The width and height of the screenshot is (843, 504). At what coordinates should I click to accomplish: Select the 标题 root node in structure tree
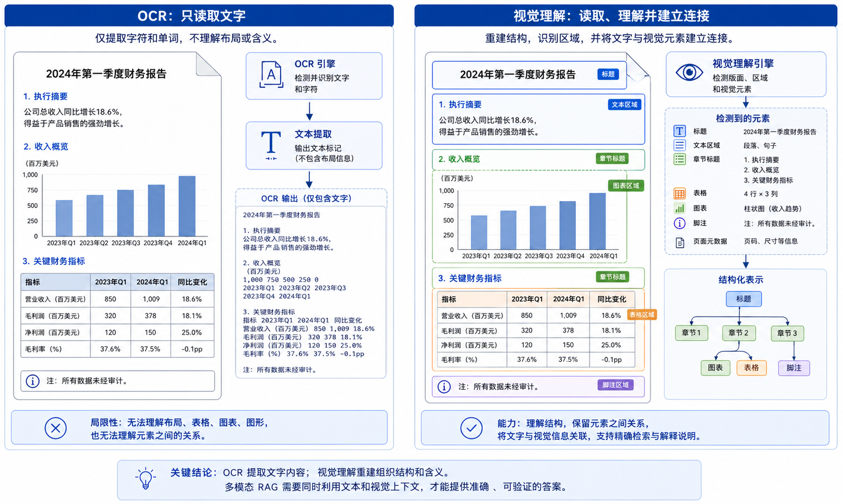click(x=743, y=299)
